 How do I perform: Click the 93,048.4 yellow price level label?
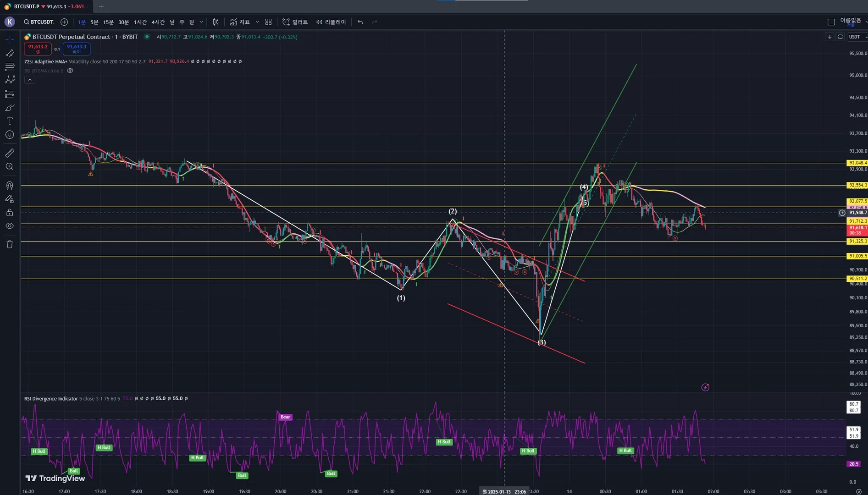[x=857, y=163]
